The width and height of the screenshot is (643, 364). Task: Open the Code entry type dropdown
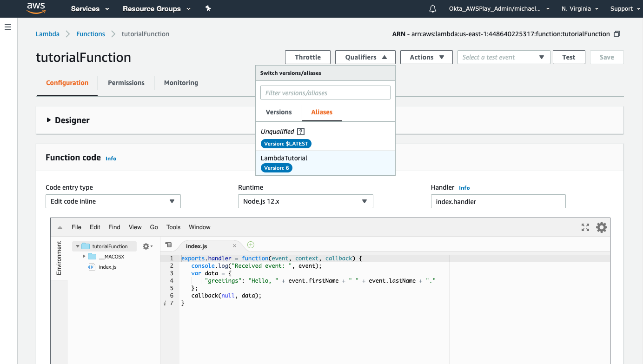coord(113,201)
